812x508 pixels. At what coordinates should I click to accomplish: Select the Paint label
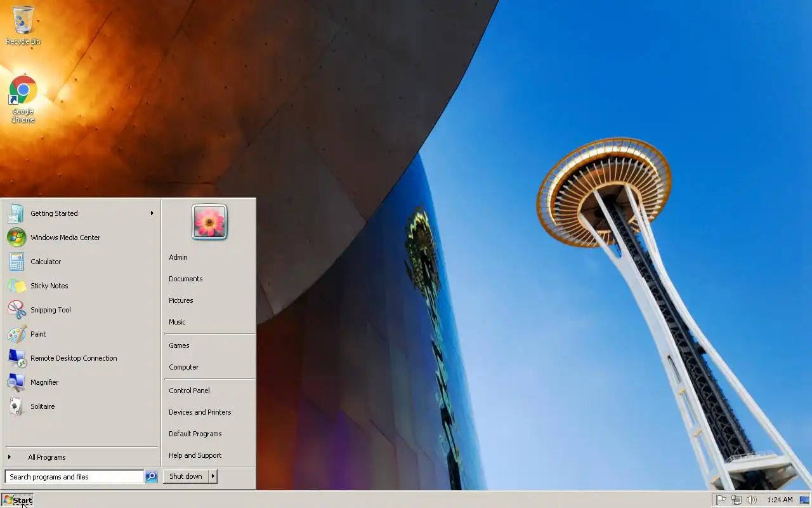(x=38, y=334)
